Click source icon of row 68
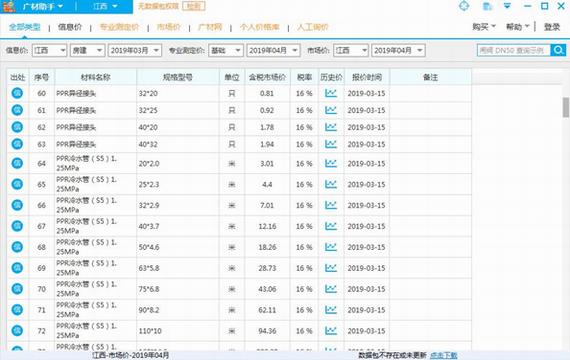This screenshot has width=570, height=360. pyautogui.click(x=17, y=247)
